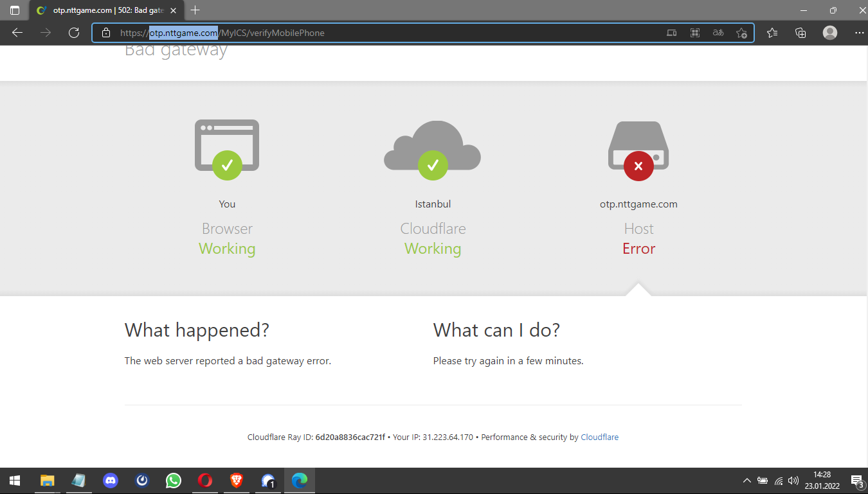Open the profile avatar menu
This screenshot has height=494, width=868.
tap(830, 33)
